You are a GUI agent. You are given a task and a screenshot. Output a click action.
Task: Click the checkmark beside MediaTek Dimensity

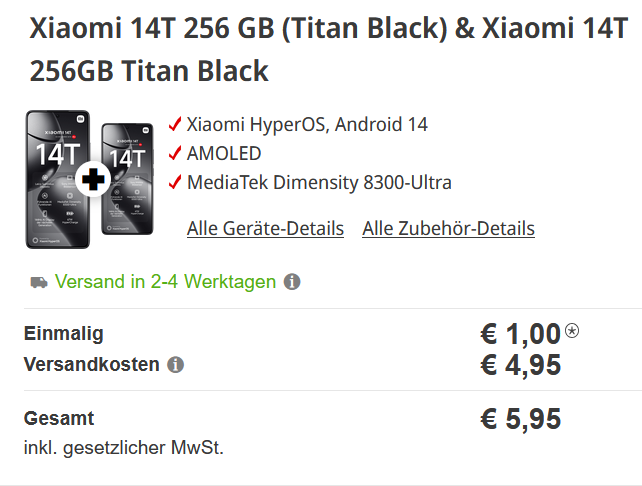pyautogui.click(x=176, y=183)
